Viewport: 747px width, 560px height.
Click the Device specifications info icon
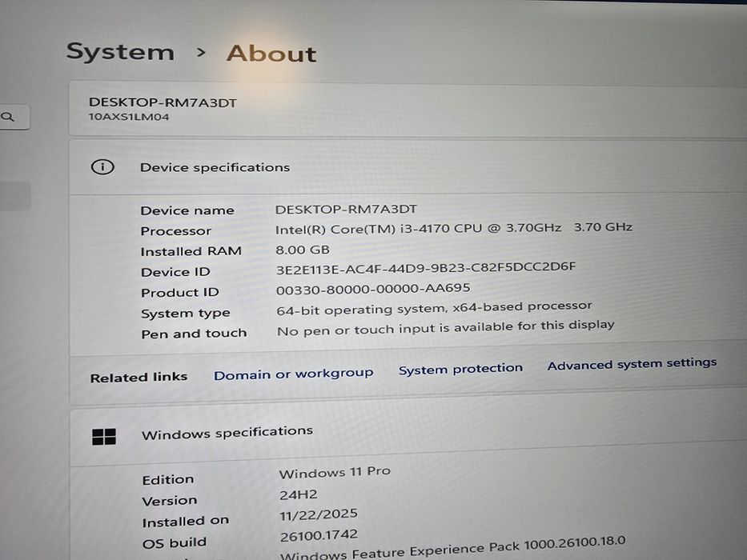(x=102, y=167)
